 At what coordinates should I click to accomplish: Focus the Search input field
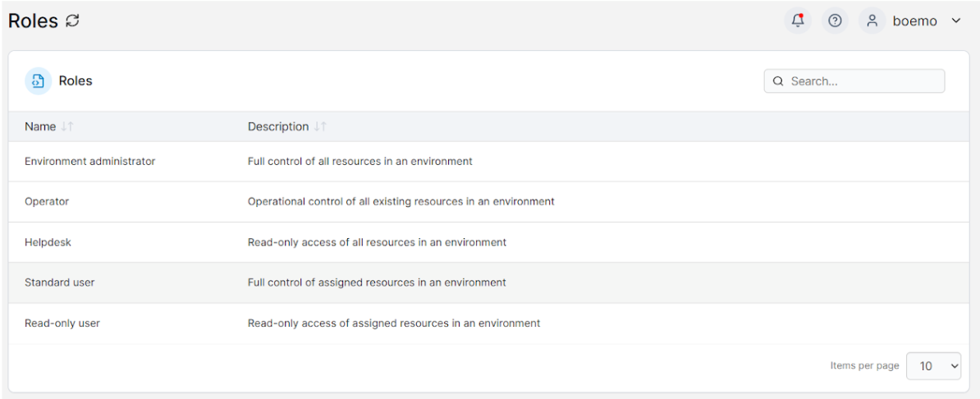coord(854,81)
